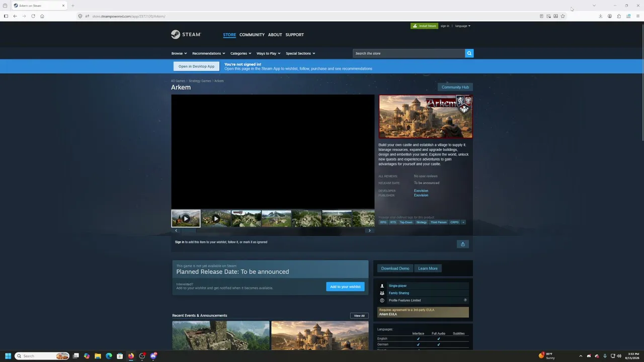The image size is (644, 362).
Task: Open the Browse dropdown menu
Action: (x=179, y=53)
